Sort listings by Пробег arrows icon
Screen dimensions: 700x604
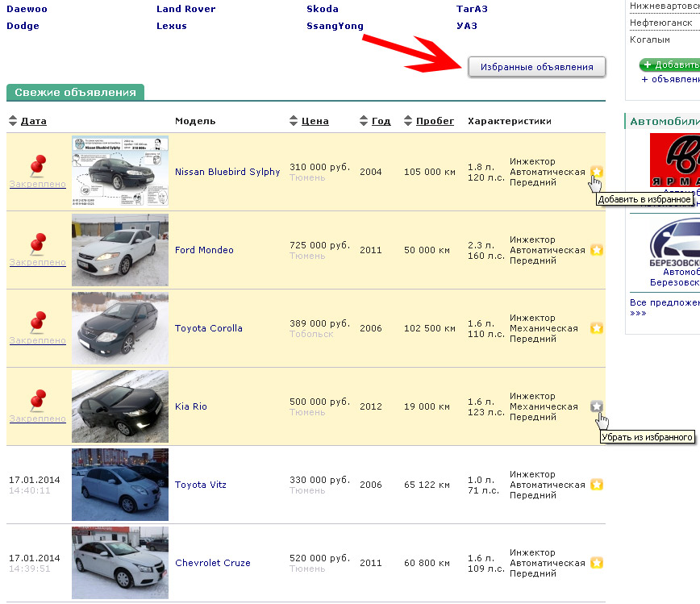pyautogui.click(x=408, y=120)
